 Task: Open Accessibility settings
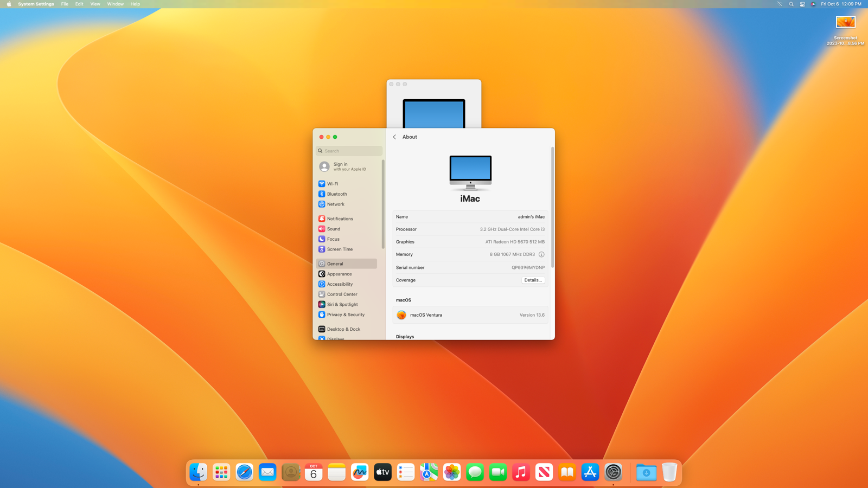(x=346, y=284)
